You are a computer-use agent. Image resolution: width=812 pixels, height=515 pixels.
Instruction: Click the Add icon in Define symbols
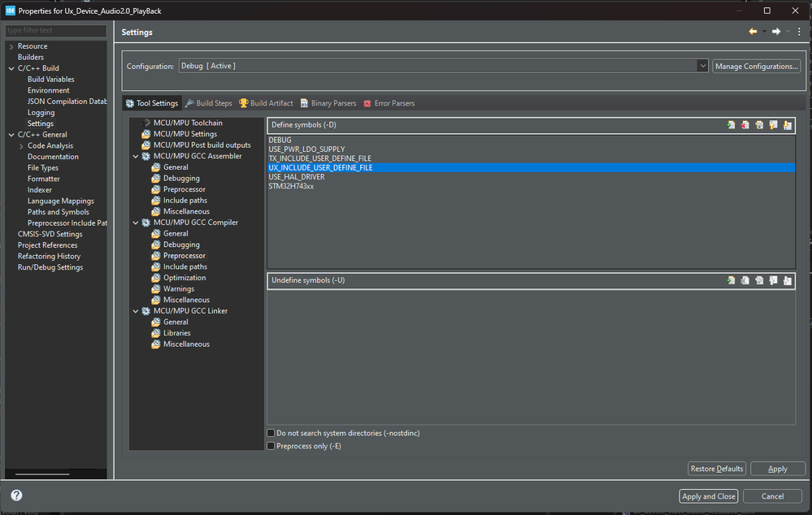coord(732,125)
